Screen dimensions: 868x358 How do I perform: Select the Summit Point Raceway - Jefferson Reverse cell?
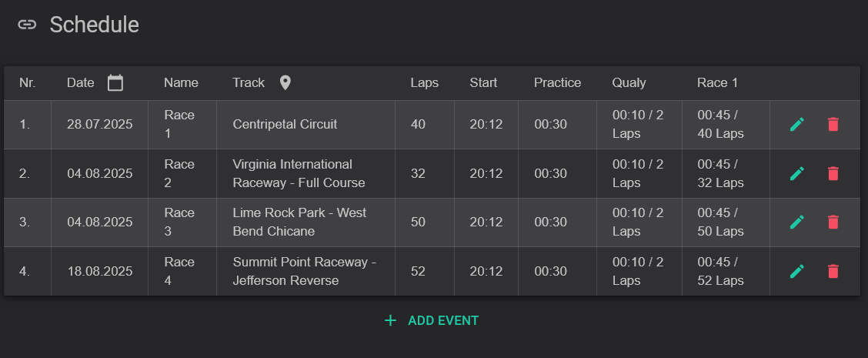pyautogui.click(x=305, y=271)
